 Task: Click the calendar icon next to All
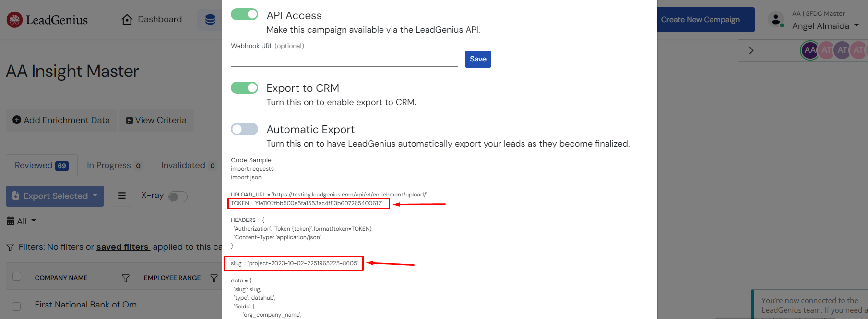tap(11, 221)
